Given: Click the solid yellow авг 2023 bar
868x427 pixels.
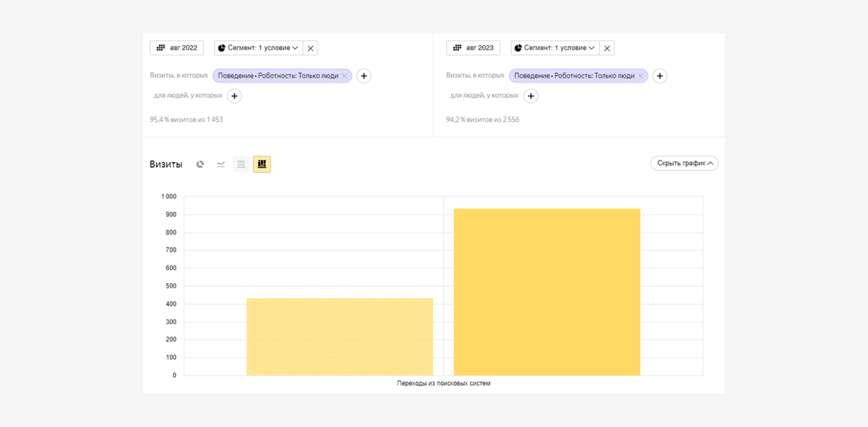Looking at the screenshot, I should [547, 292].
